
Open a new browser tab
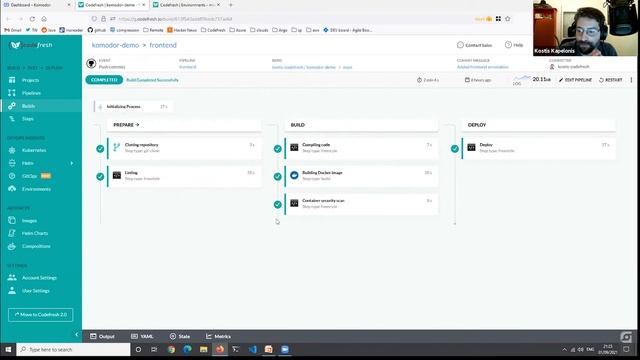(231, 5)
